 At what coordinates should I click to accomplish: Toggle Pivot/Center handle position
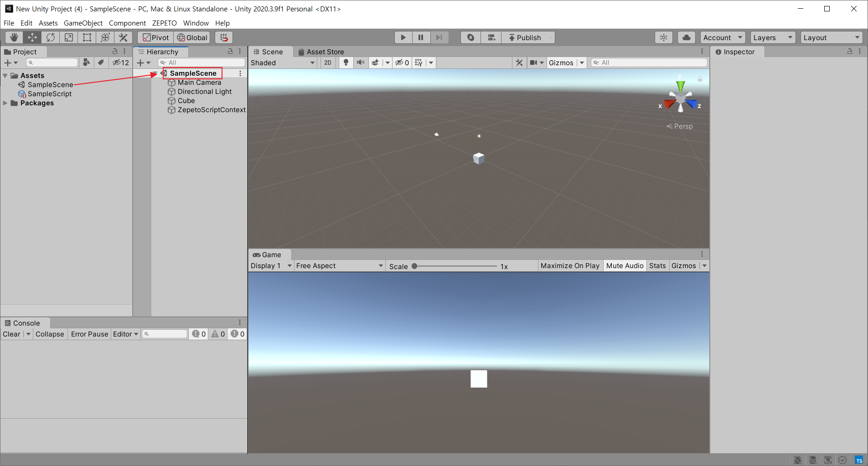point(156,37)
